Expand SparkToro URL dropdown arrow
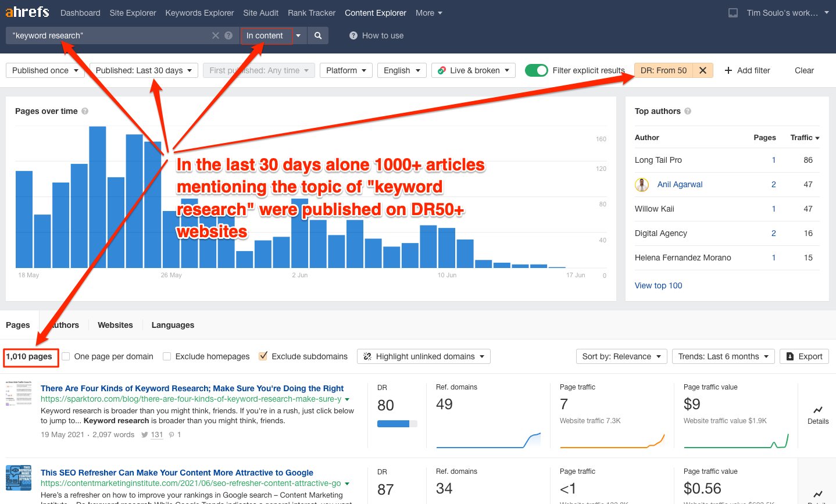 tap(347, 399)
